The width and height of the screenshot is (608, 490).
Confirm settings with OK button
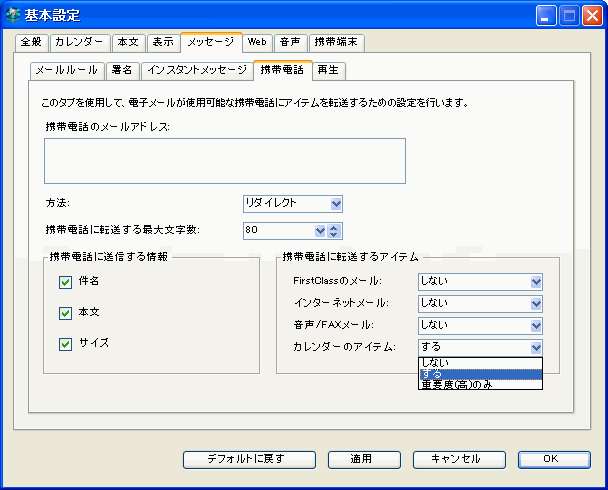point(551,459)
